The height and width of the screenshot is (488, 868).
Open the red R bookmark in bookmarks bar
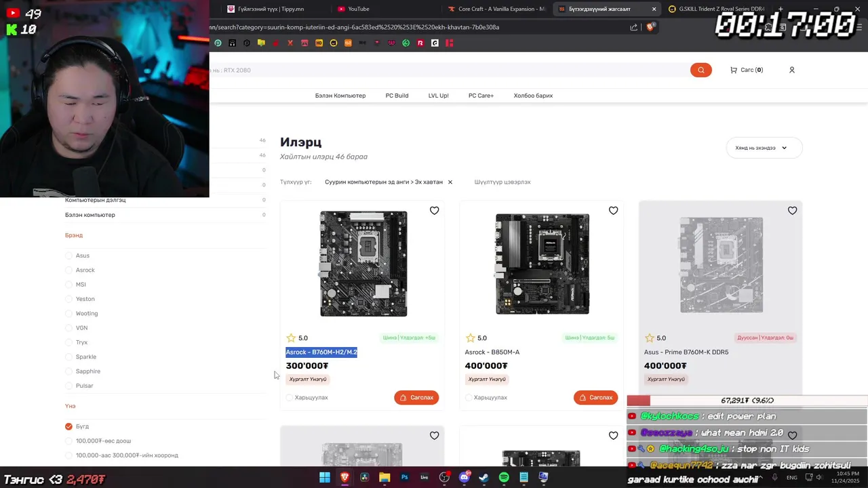coord(420,43)
